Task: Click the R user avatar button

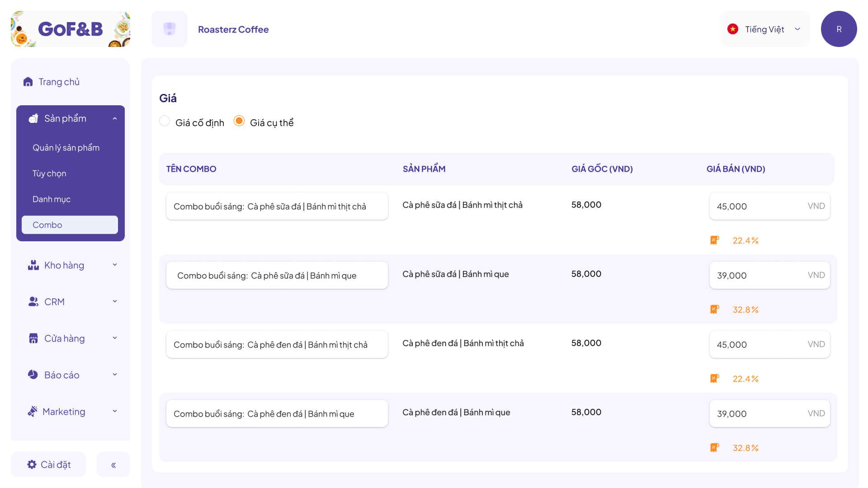Action: [x=839, y=29]
